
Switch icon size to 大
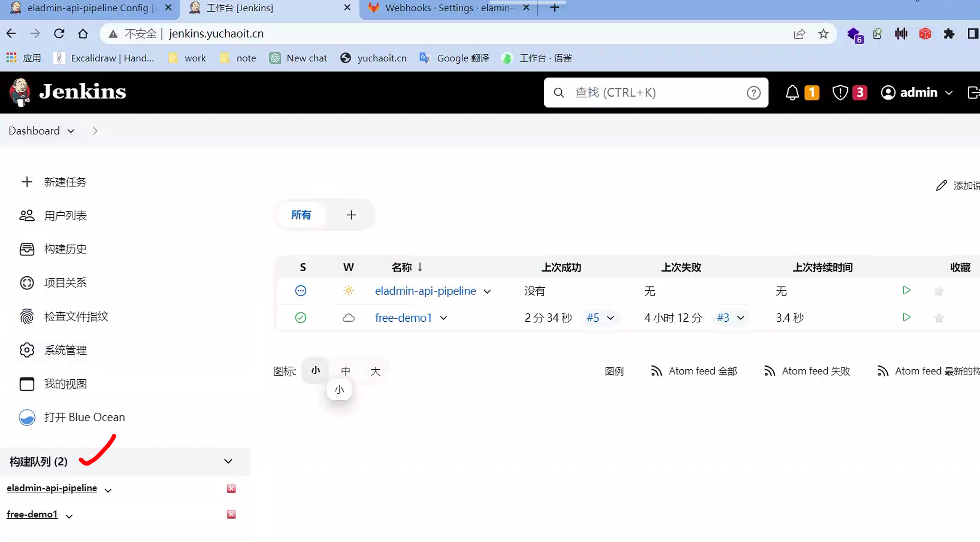(375, 370)
